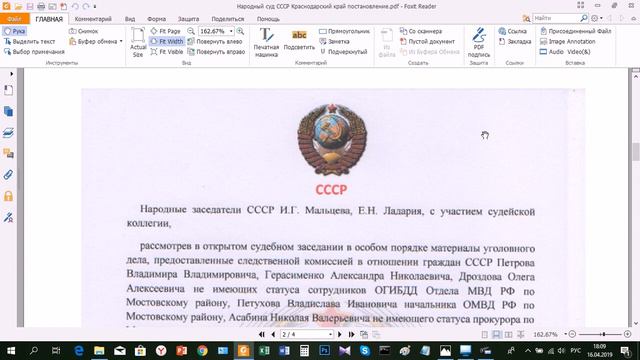Go to the first page

tap(262, 334)
